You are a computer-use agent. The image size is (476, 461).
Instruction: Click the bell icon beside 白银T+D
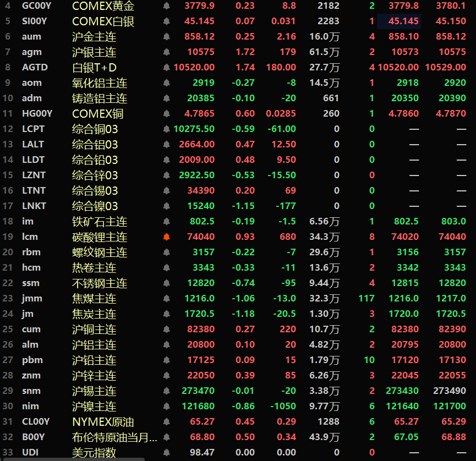pos(166,68)
